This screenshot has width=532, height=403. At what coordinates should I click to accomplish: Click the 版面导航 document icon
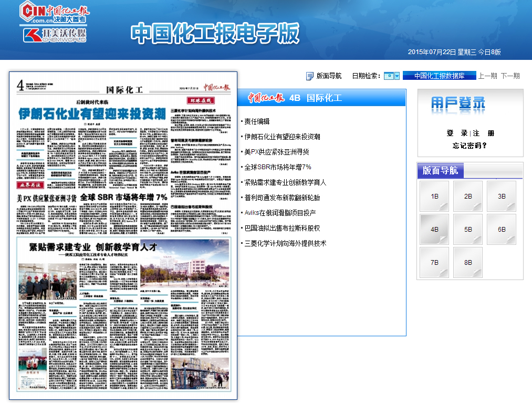point(309,76)
